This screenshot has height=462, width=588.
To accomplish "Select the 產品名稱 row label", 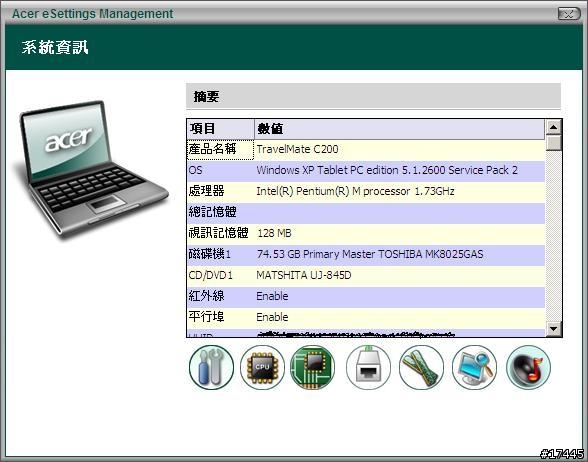I will (212, 149).
